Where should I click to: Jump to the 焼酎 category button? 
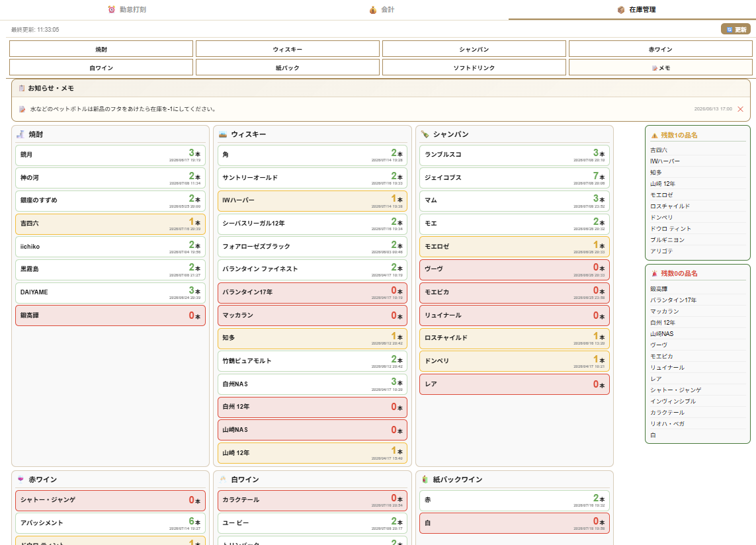[101, 49]
